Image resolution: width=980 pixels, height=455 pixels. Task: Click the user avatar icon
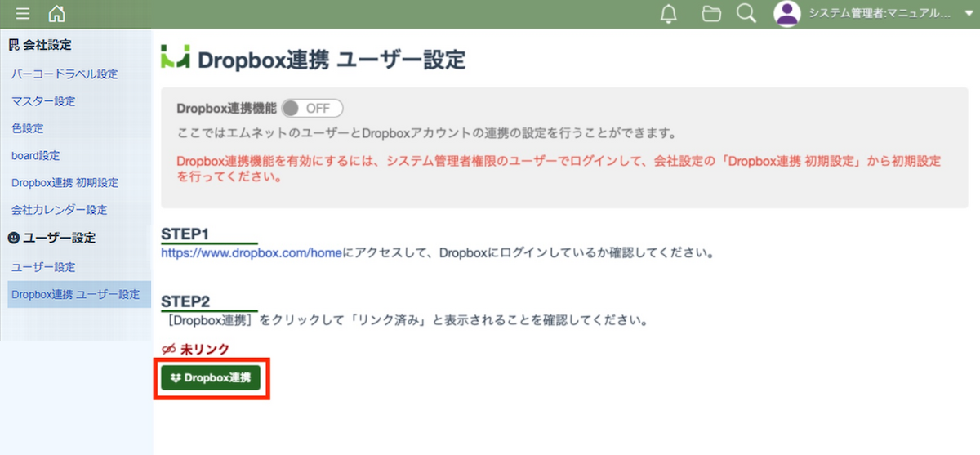pos(787,13)
